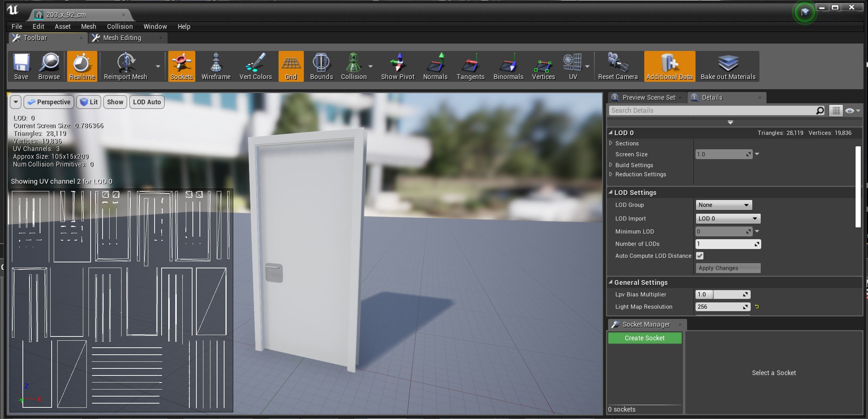The width and height of the screenshot is (868, 419).
Task: Save the static mesh asset
Action: (21, 66)
